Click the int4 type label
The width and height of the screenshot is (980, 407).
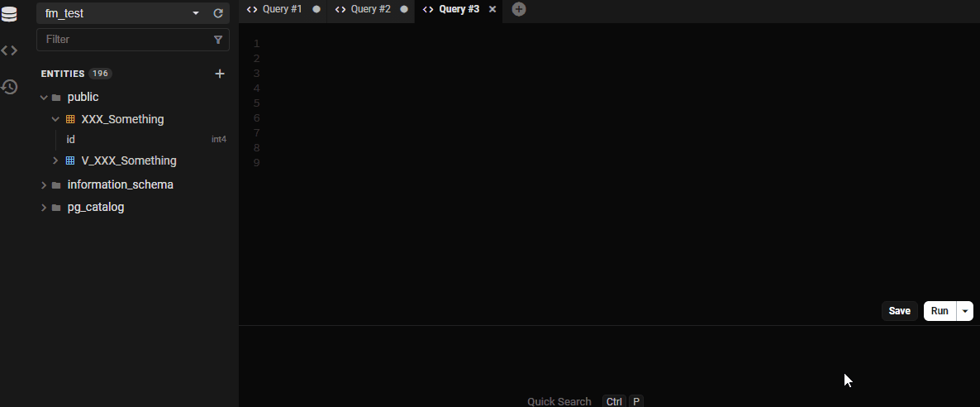219,140
